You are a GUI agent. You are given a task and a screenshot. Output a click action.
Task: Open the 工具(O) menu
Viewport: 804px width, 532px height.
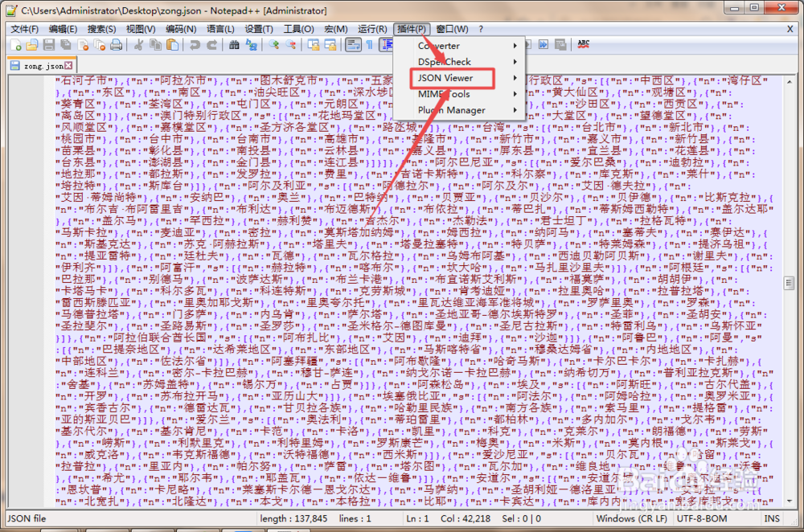[x=299, y=29]
